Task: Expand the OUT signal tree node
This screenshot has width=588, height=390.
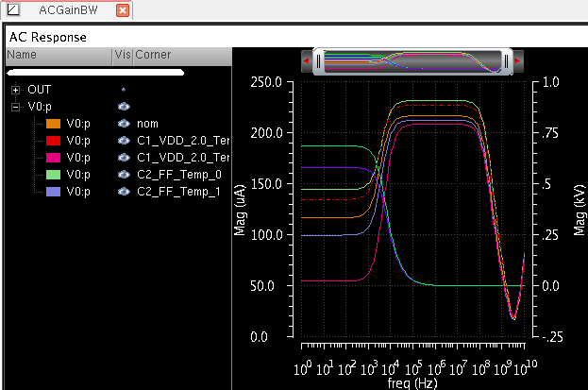Action: coord(15,90)
